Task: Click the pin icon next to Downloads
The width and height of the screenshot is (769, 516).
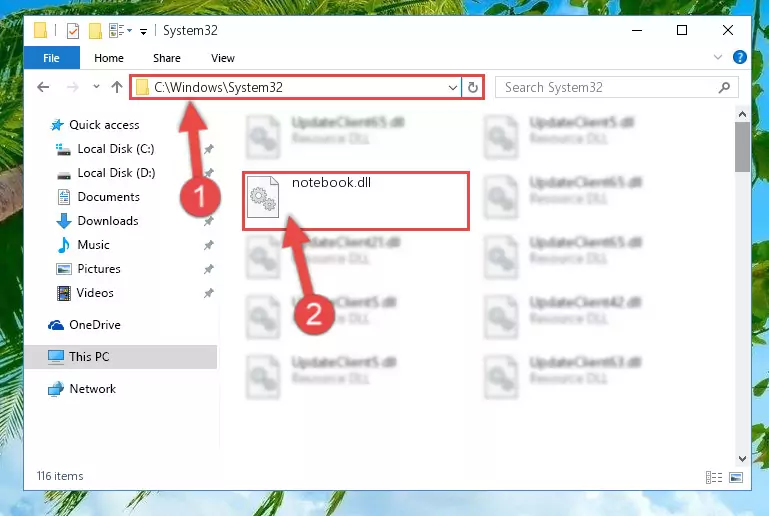Action: [x=208, y=221]
